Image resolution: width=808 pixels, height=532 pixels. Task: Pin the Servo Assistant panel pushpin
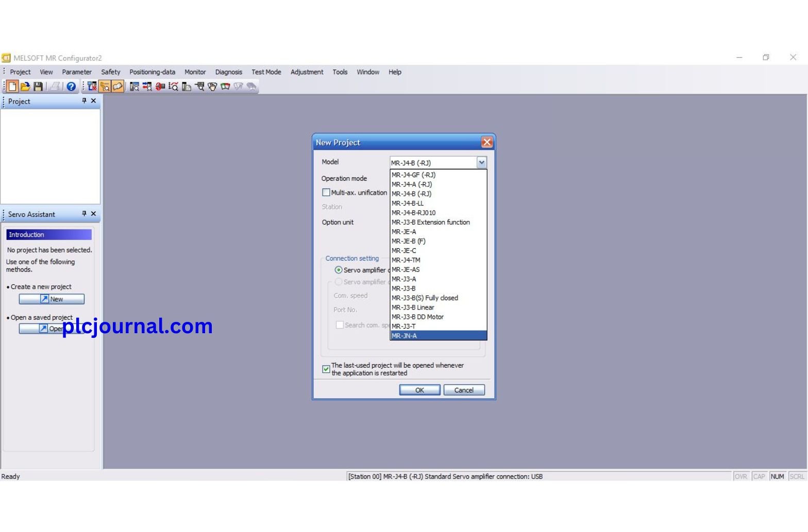[x=84, y=213]
